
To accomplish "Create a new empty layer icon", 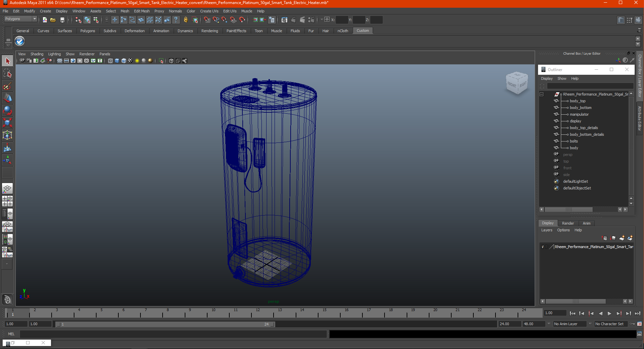I will pos(622,238).
